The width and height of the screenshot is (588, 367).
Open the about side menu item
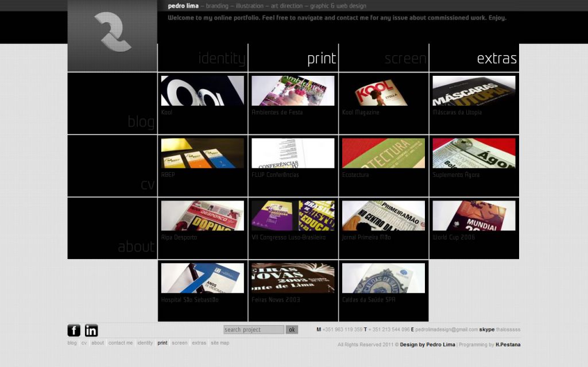[x=136, y=247]
